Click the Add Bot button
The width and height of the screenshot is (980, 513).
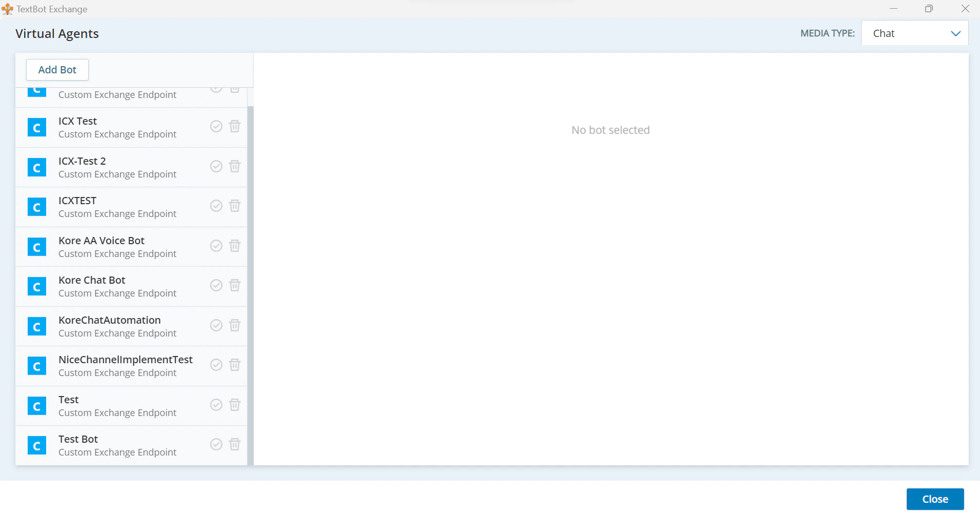point(57,70)
